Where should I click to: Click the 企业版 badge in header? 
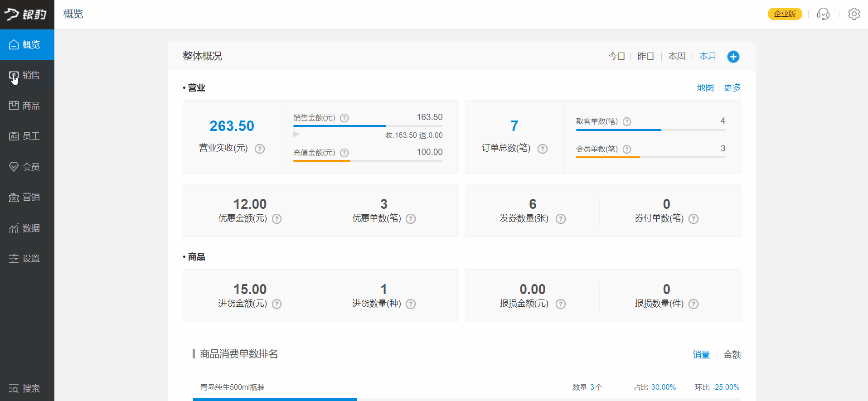pyautogui.click(x=785, y=14)
